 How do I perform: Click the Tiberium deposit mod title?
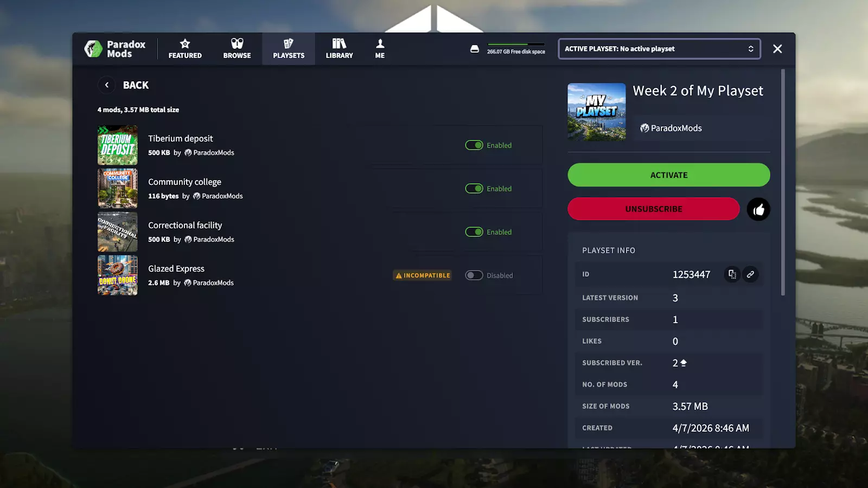(x=181, y=138)
